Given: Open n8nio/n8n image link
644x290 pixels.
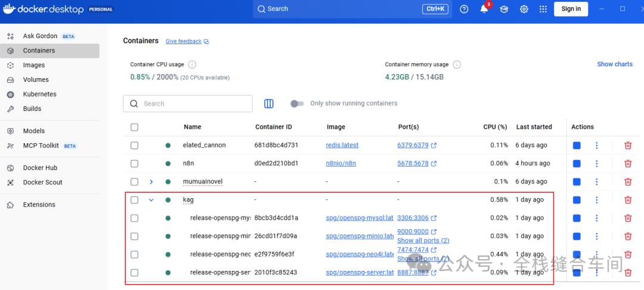Looking at the screenshot, I should point(341,163).
